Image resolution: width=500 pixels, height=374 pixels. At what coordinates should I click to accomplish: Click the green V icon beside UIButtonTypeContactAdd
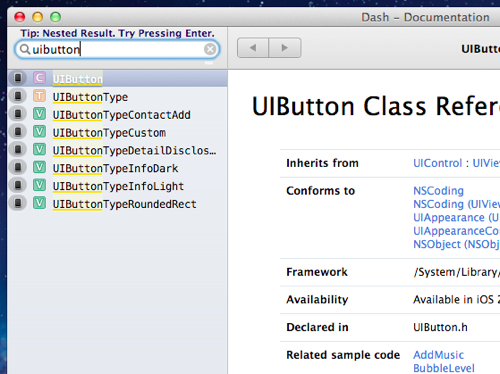click(x=39, y=114)
